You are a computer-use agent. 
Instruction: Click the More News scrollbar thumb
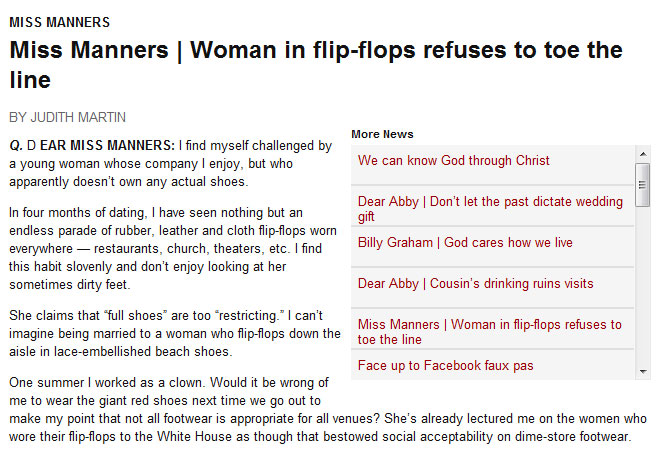pos(643,183)
